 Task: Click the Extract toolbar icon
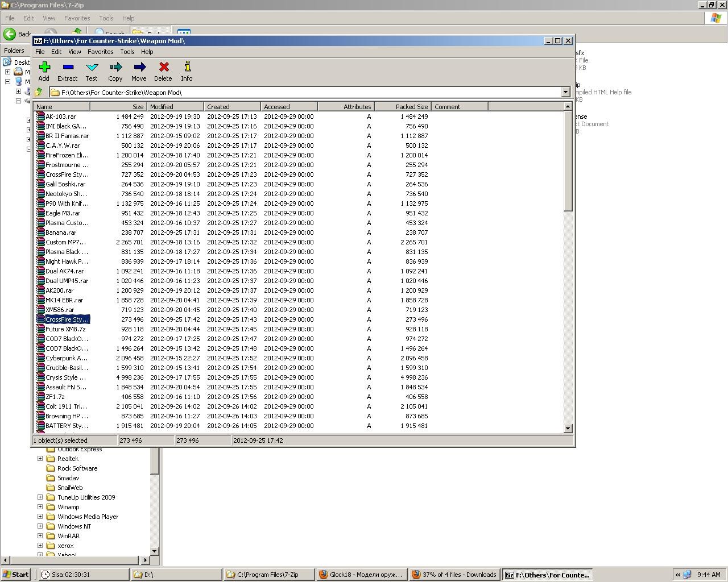68,67
